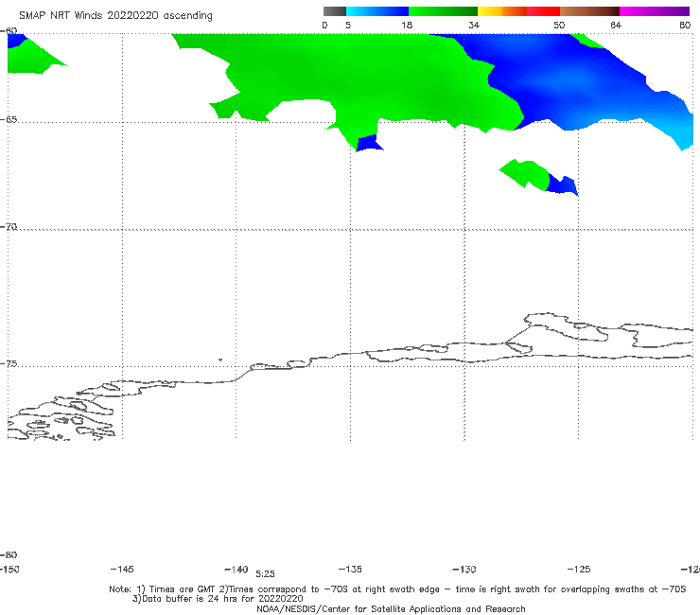The height and width of the screenshot is (615, 700).
Task: Click the title 'SMAP NRT Winds 20220220 ascending'
Action: tap(115, 16)
